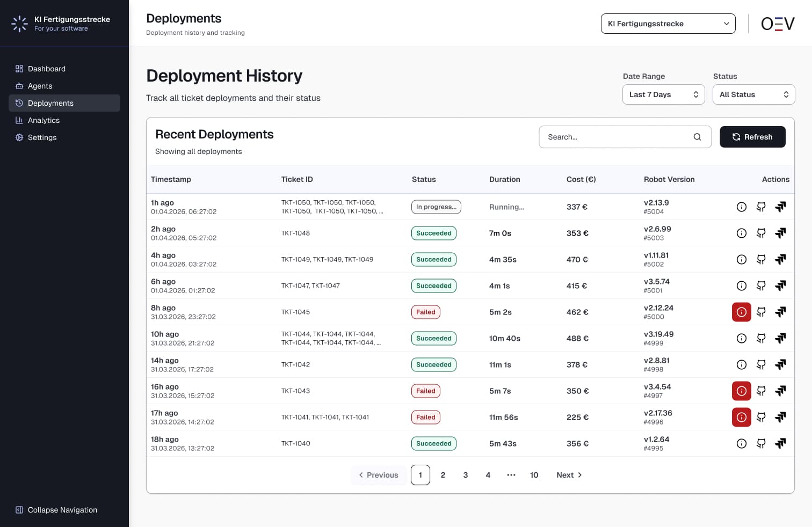Click the red error icon on TKT-1045

click(742, 312)
